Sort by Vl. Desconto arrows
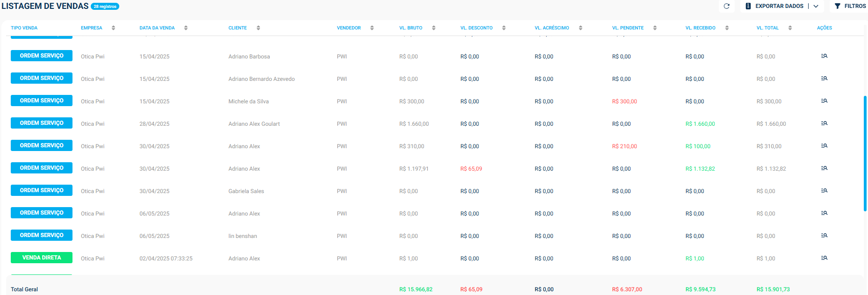 [504, 28]
